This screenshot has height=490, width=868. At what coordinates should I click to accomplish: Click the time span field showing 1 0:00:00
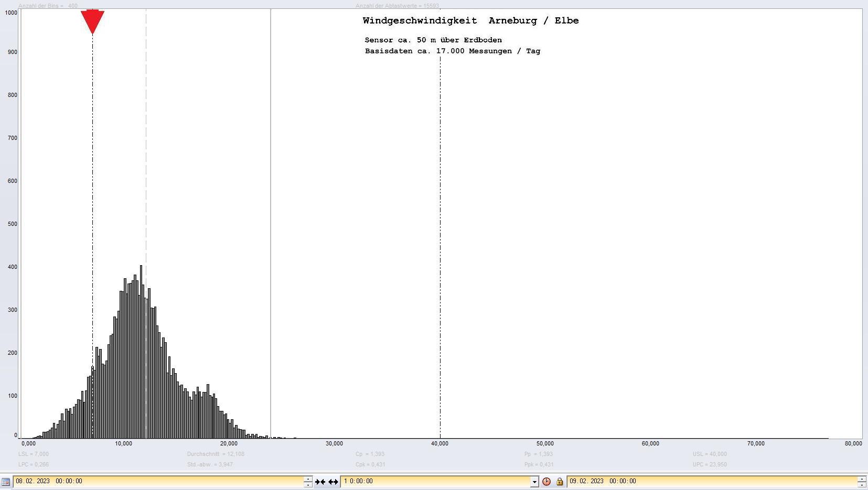point(435,481)
